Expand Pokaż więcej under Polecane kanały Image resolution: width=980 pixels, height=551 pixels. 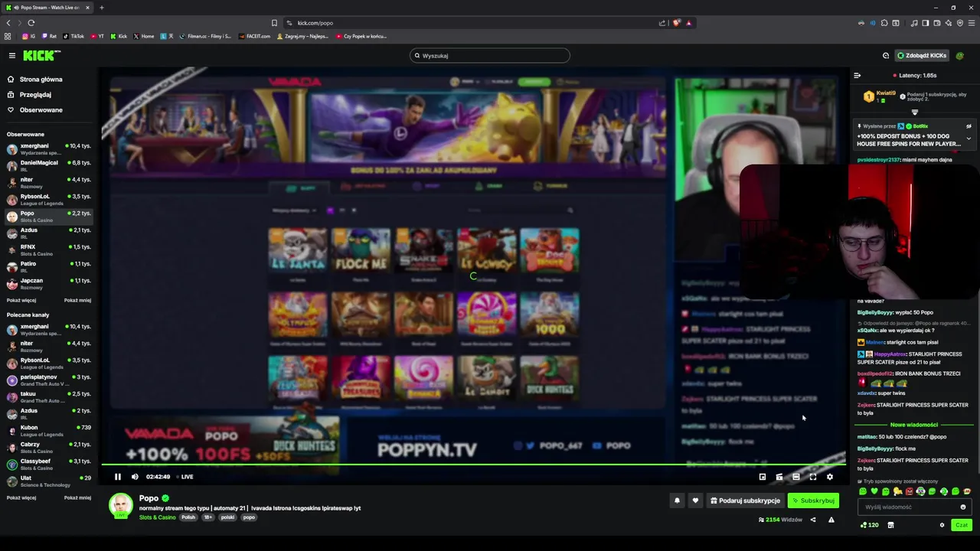tap(21, 497)
